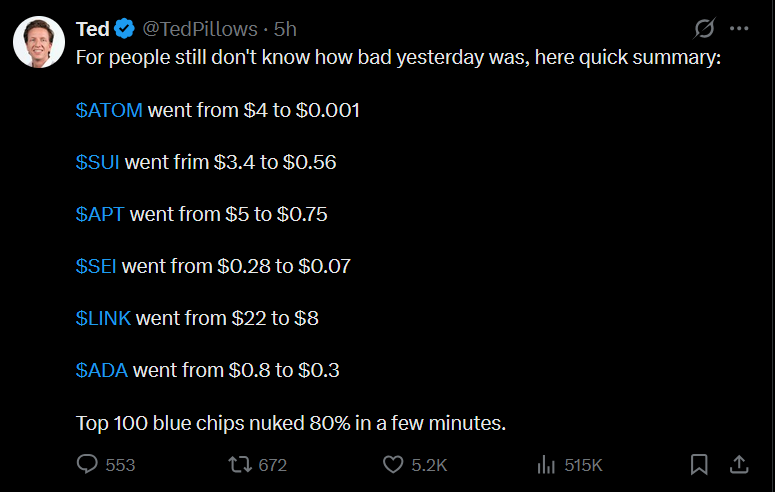Like the tweet with heart icon

tap(393, 464)
